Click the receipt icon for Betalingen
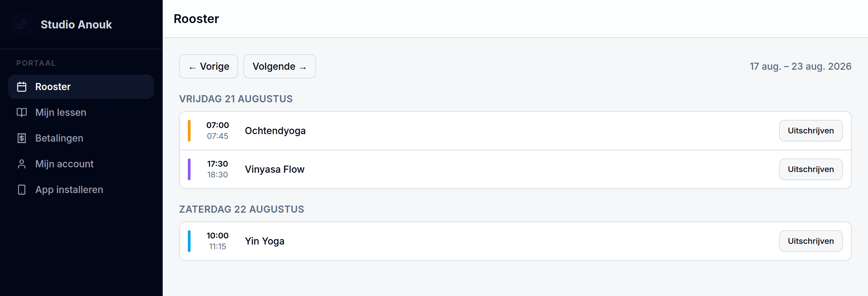This screenshot has height=296, width=868. coord(22,138)
